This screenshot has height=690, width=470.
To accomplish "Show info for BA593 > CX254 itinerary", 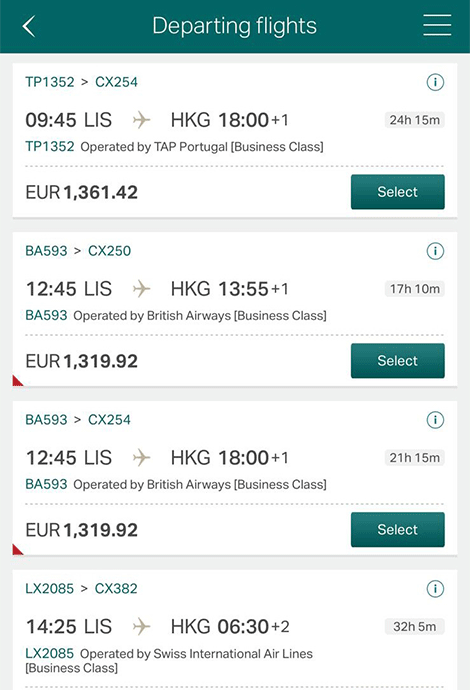I will pyautogui.click(x=435, y=420).
